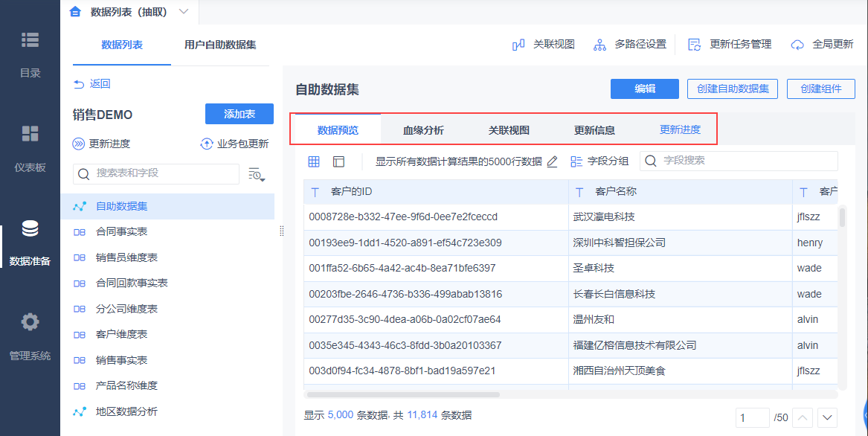Viewport: 868px width, 436px height.
Task: Open 更新任务管理 update task manager
Action: tap(694, 45)
